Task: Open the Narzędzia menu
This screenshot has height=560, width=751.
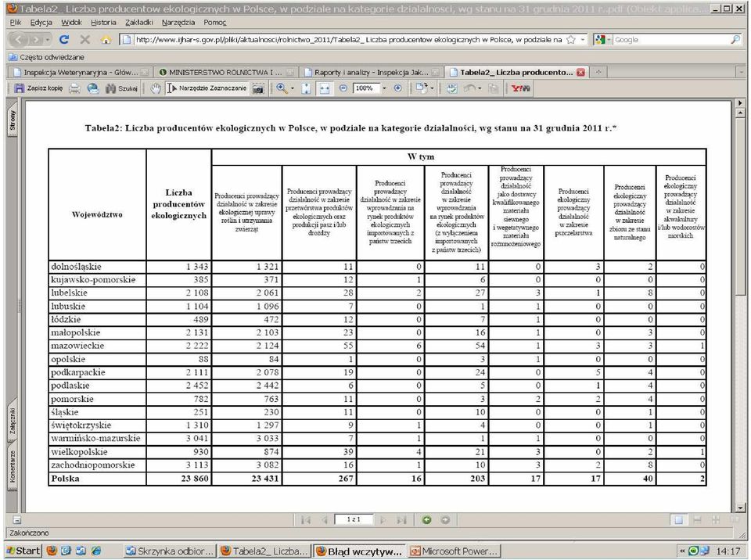Action: pyautogui.click(x=178, y=22)
